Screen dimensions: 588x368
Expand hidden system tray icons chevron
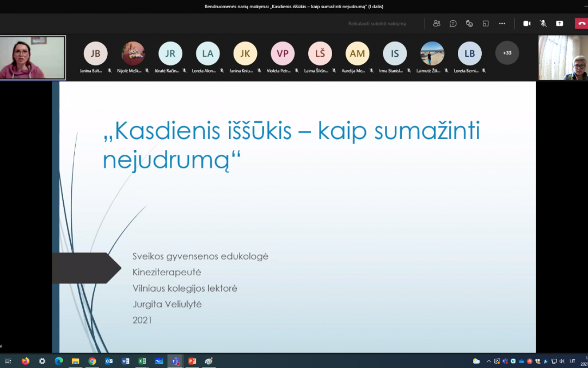click(488, 361)
